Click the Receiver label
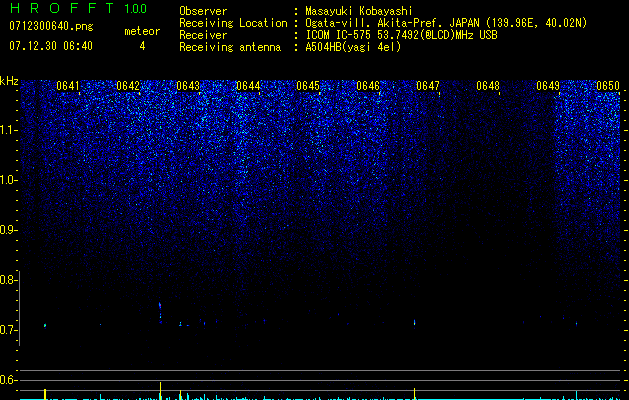Image resolution: width=629 pixels, height=400 pixels. coord(203,35)
